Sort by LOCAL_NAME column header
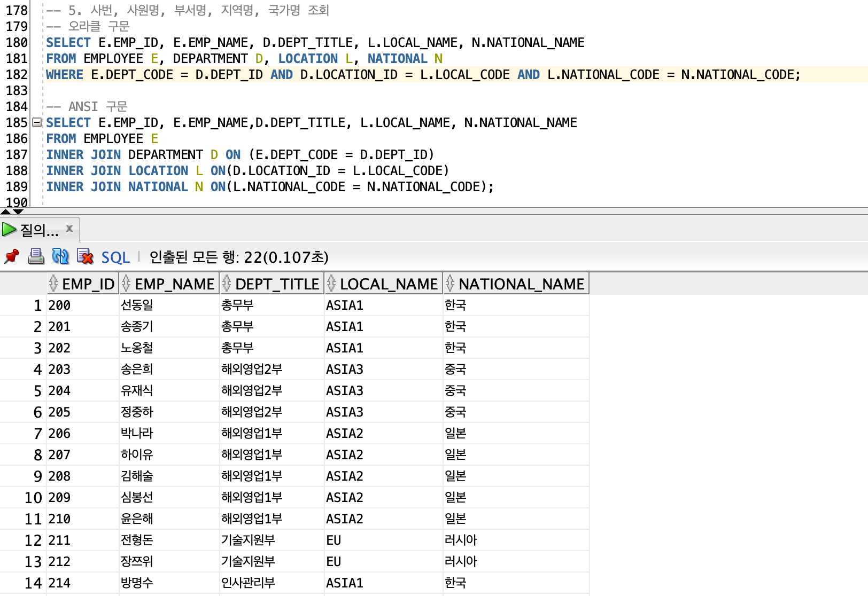The height and width of the screenshot is (596, 868). (383, 284)
